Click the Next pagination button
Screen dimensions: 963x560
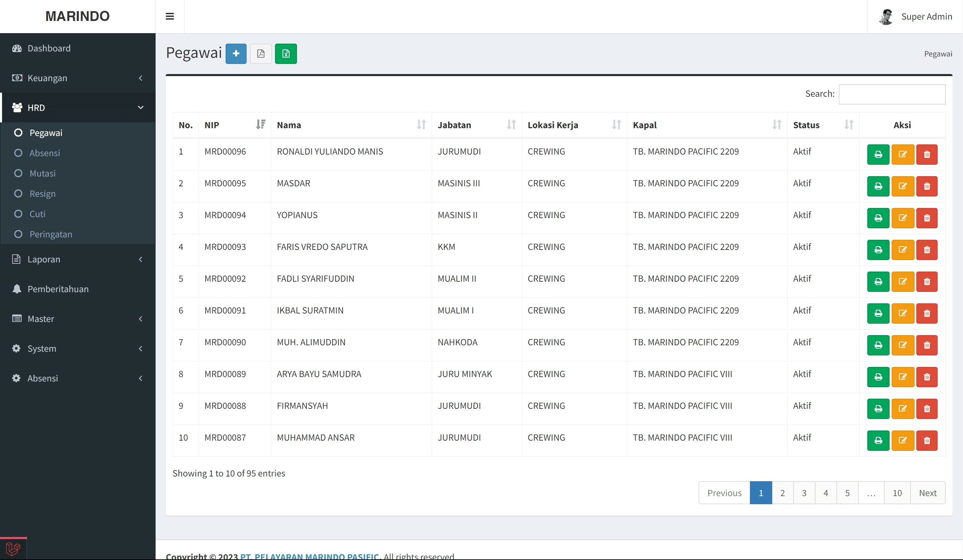pyautogui.click(x=927, y=493)
